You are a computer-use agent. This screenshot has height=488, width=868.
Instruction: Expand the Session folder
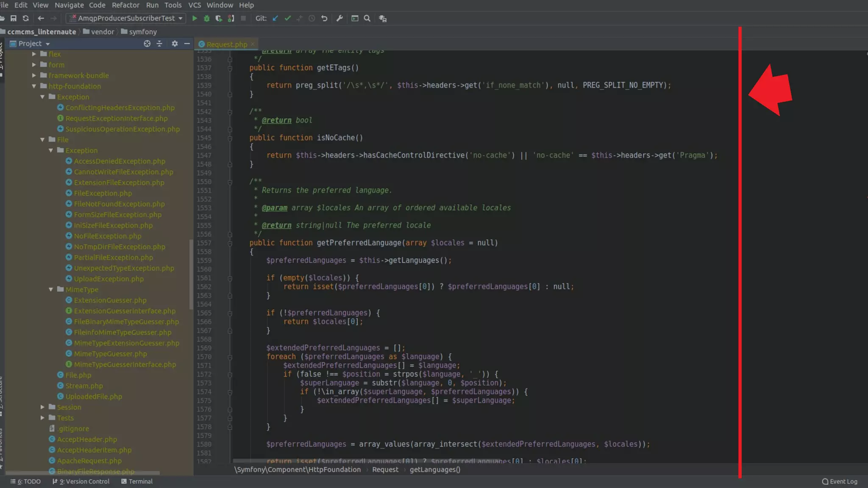(x=42, y=407)
